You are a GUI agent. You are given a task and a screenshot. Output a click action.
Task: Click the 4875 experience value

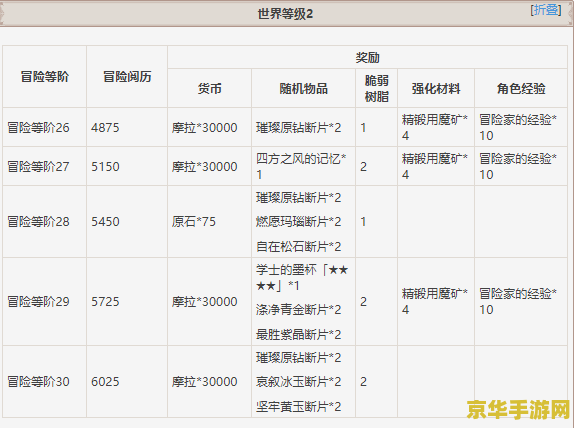pyautogui.click(x=105, y=128)
